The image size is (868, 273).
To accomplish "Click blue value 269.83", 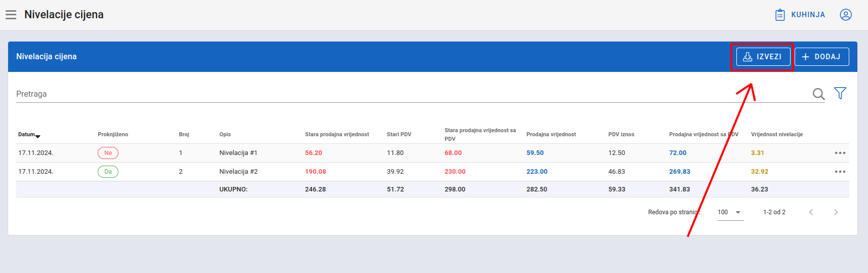I will click(x=680, y=172).
